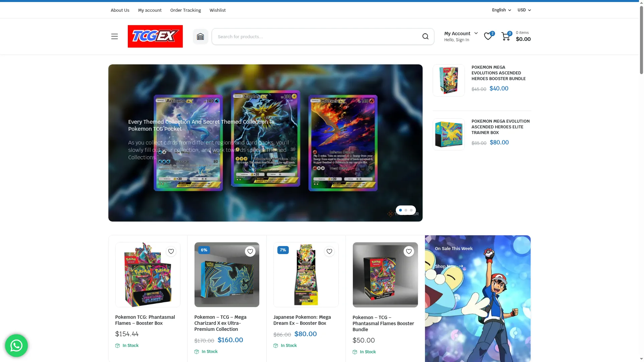The image size is (644, 362).
Task: Select second slider dot
Action: 406,210
